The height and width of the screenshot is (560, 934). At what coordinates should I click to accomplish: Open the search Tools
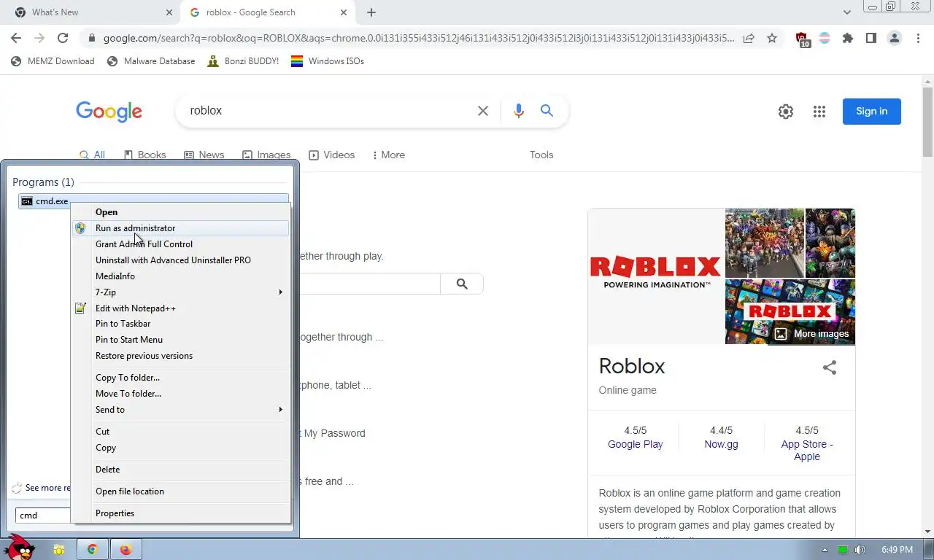tap(541, 155)
